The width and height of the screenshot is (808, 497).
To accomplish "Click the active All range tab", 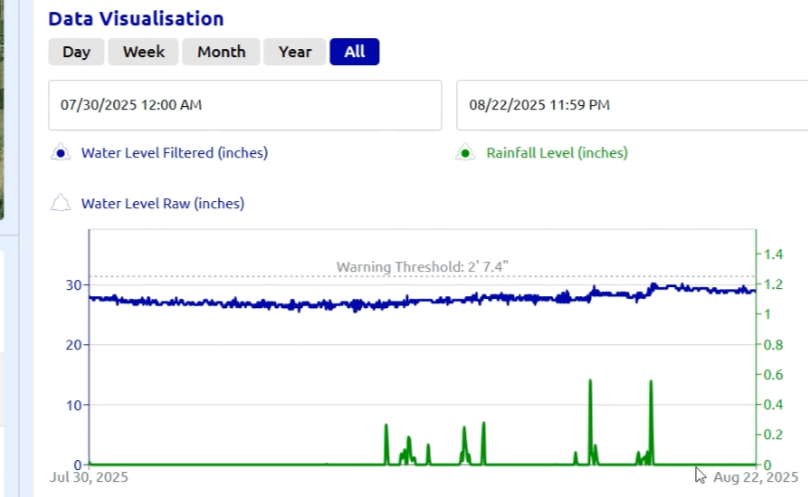I will click(x=355, y=52).
